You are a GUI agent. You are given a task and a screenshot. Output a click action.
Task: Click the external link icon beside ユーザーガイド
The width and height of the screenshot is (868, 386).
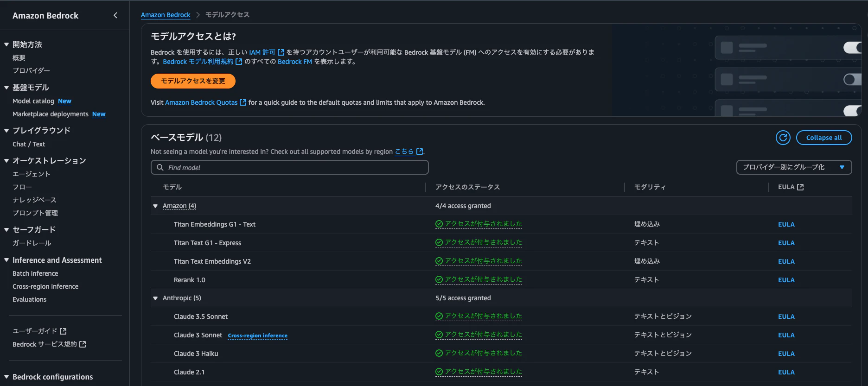(63, 331)
